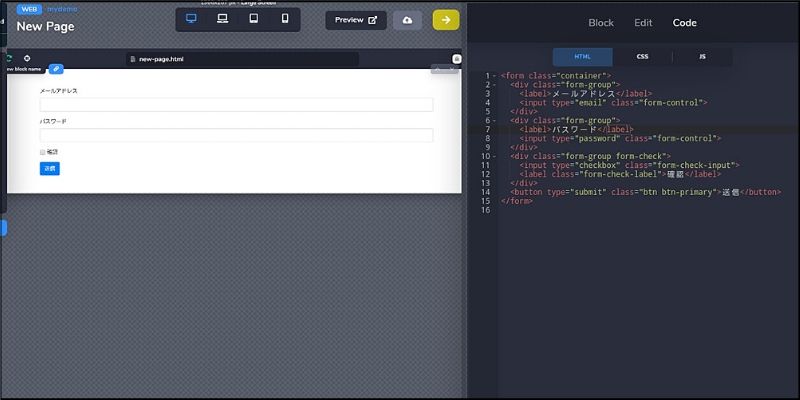The height and width of the screenshot is (400, 800).
Task: Click the crosshair target icon beside the file bar
Action: point(27,58)
